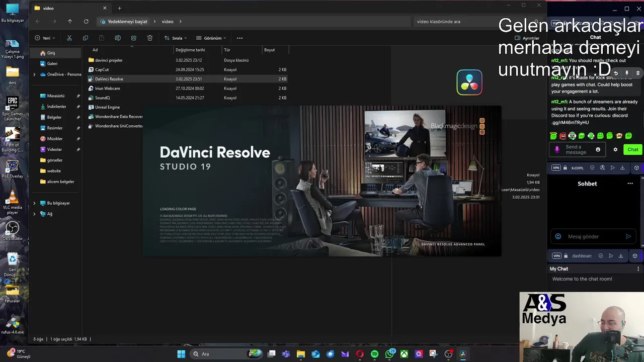Click the trash icon on the chat message

pos(638,73)
